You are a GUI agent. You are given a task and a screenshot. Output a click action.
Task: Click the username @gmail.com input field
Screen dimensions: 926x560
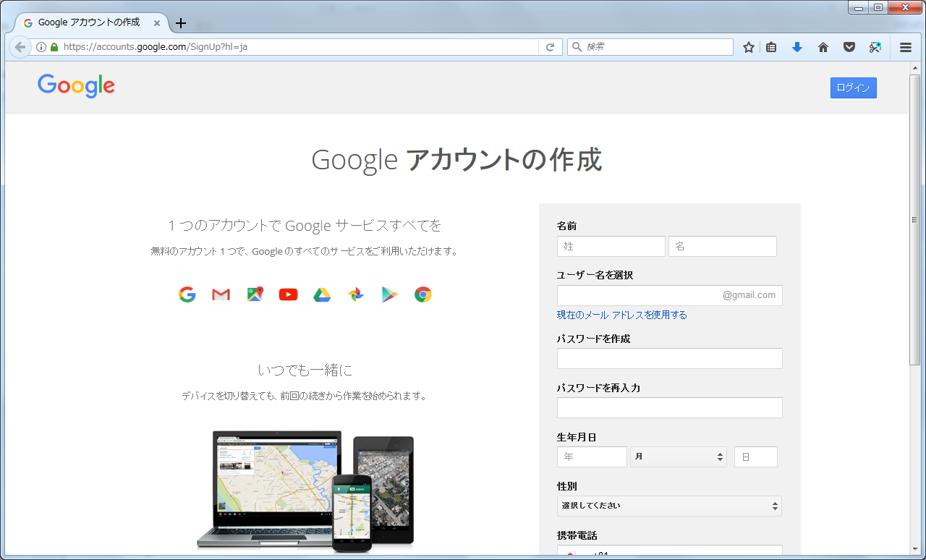point(670,295)
